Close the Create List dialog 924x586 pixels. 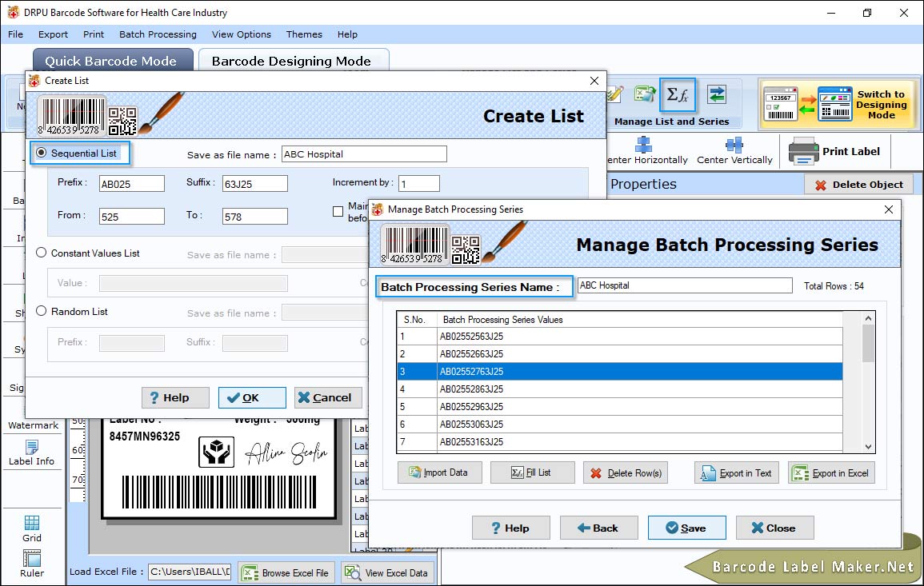pyautogui.click(x=594, y=81)
